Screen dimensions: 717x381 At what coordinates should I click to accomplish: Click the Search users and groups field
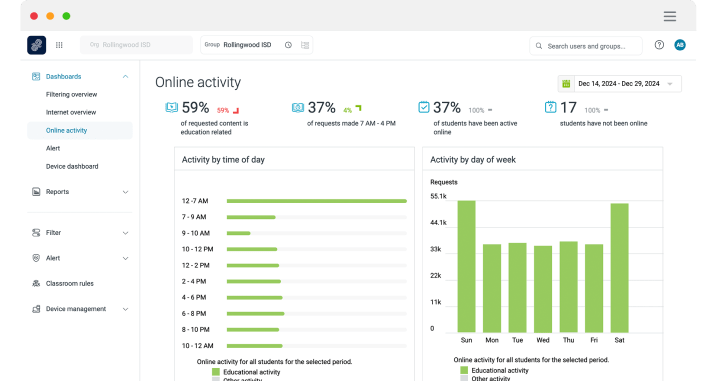tap(586, 46)
